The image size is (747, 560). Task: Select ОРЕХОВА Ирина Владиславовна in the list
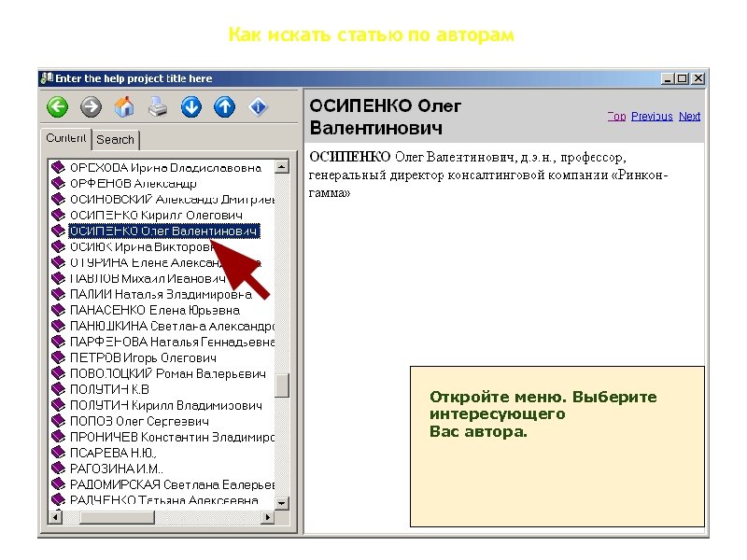click(166, 168)
